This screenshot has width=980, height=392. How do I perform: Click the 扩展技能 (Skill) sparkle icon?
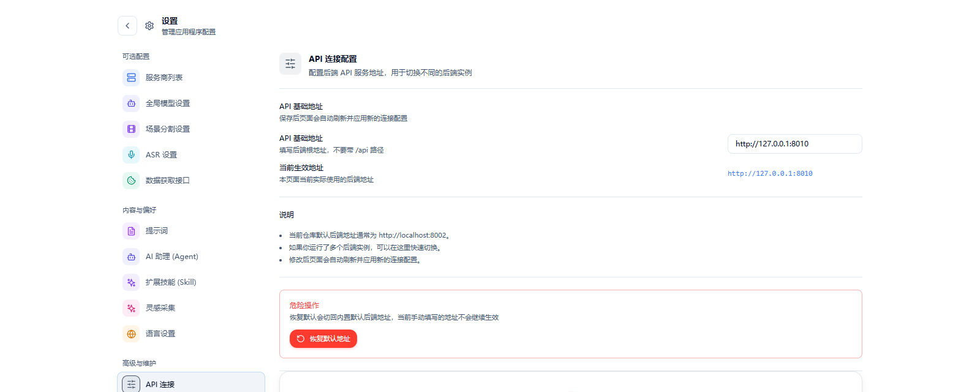(x=131, y=282)
